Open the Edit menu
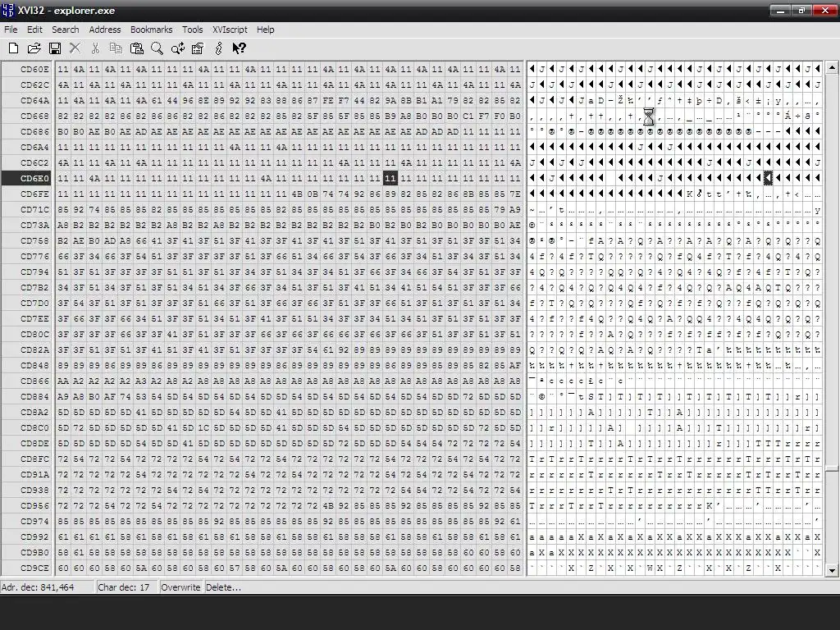The height and width of the screenshot is (630, 840). point(34,30)
